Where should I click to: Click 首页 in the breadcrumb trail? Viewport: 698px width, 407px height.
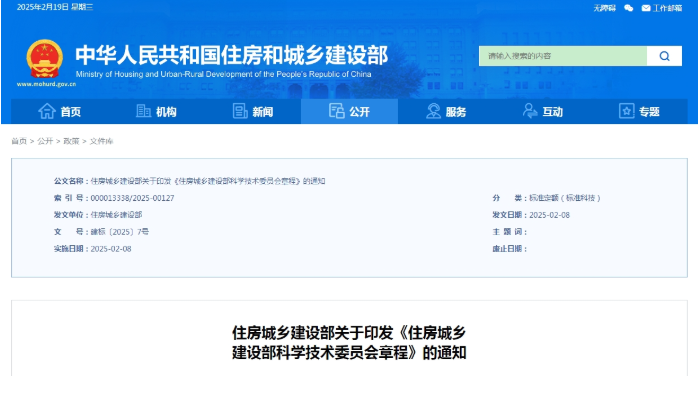19,141
